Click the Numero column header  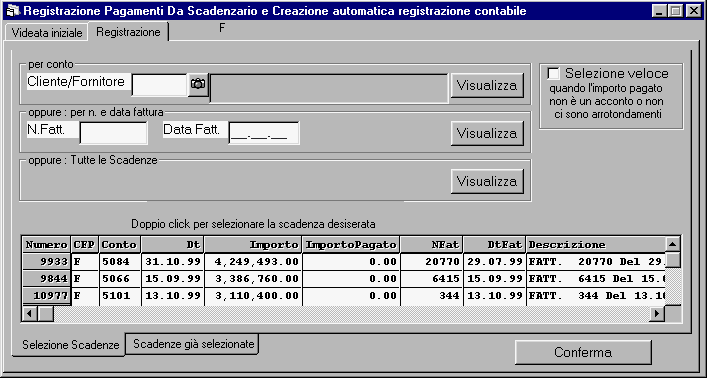46,245
